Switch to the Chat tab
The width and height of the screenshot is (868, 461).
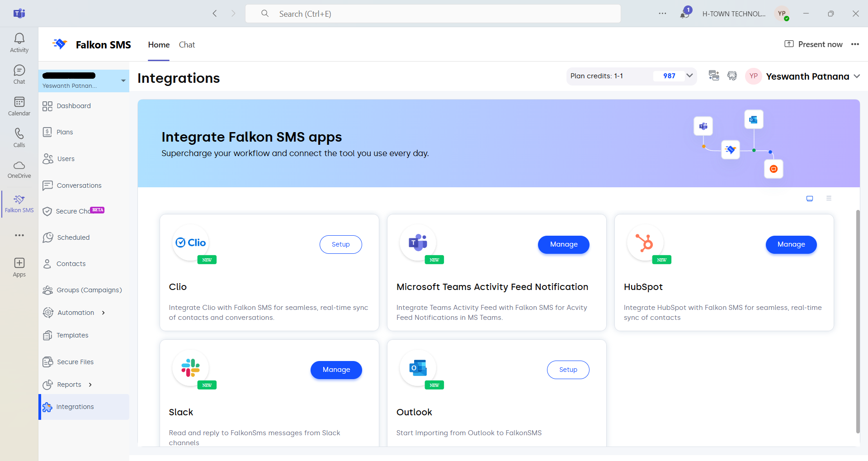[187, 45]
